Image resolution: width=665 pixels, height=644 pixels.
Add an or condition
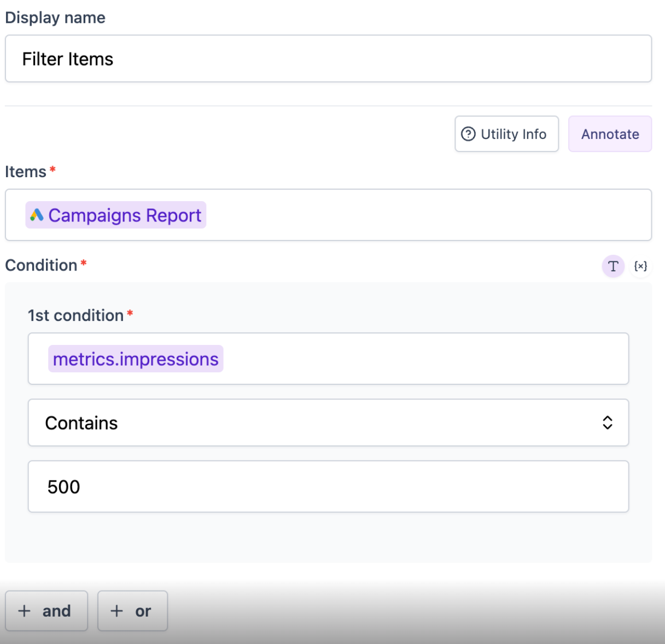click(x=133, y=611)
